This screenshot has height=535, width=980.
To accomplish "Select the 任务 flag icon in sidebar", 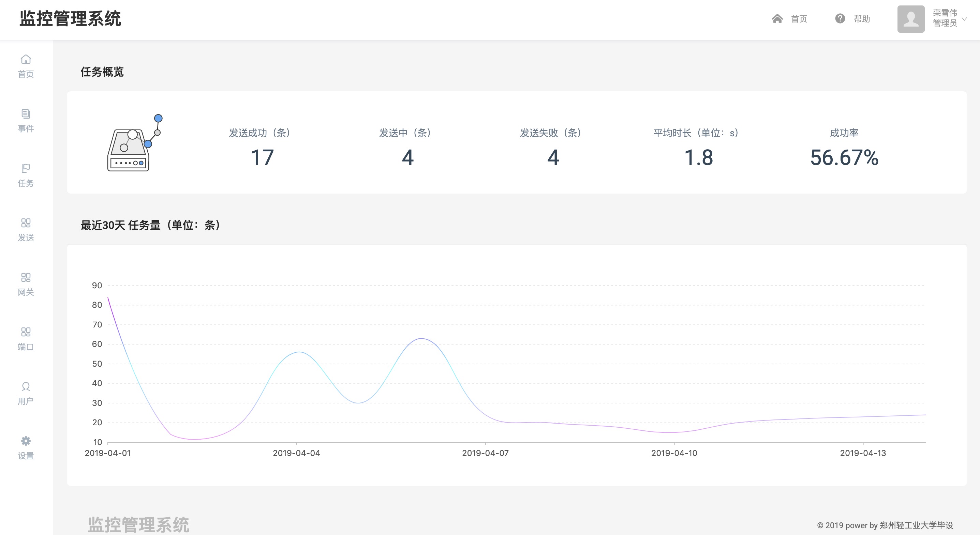I will [26, 168].
